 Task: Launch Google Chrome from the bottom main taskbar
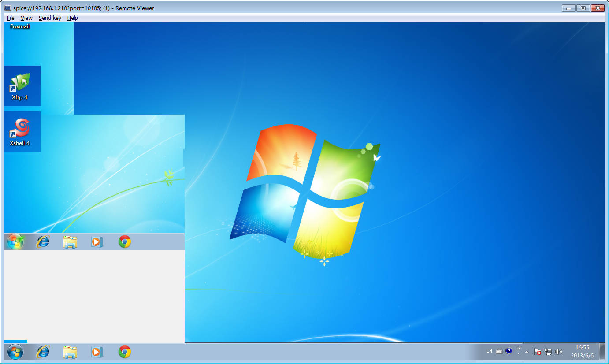coord(125,352)
